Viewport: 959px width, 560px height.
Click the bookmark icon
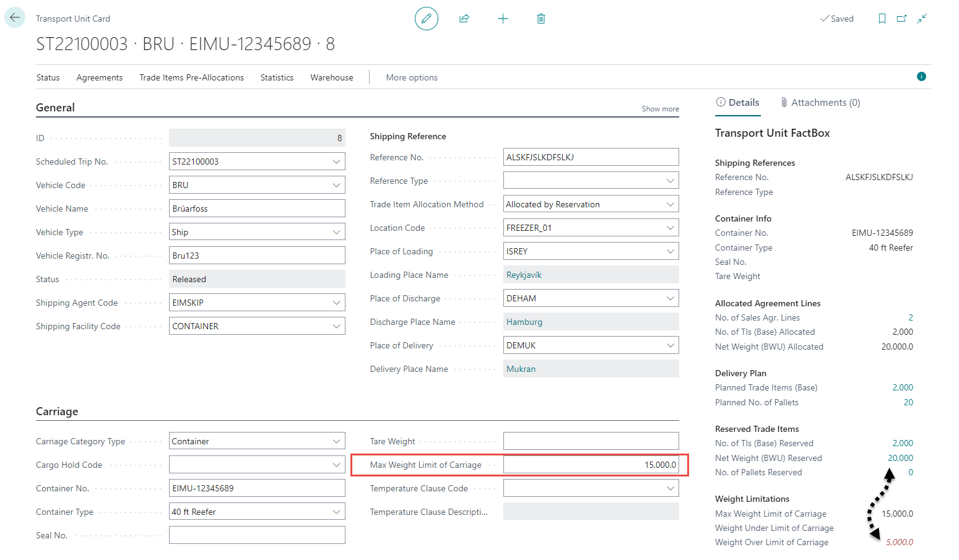882,19
